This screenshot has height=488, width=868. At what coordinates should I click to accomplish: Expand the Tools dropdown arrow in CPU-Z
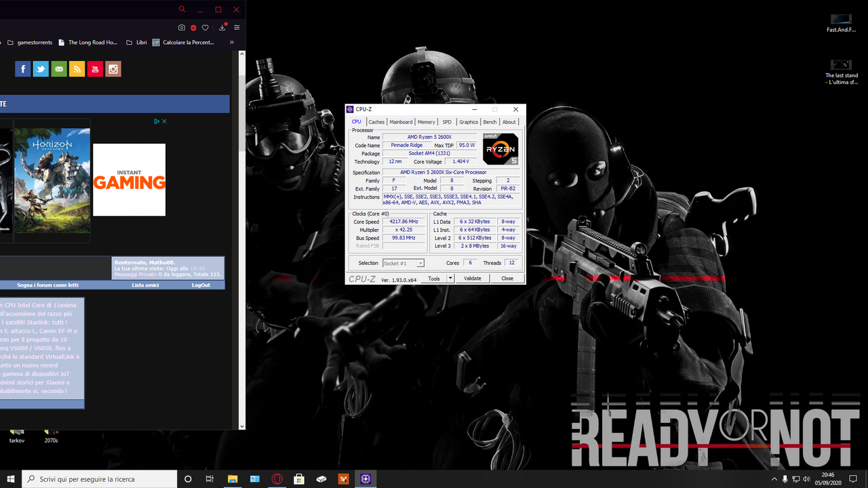450,279
